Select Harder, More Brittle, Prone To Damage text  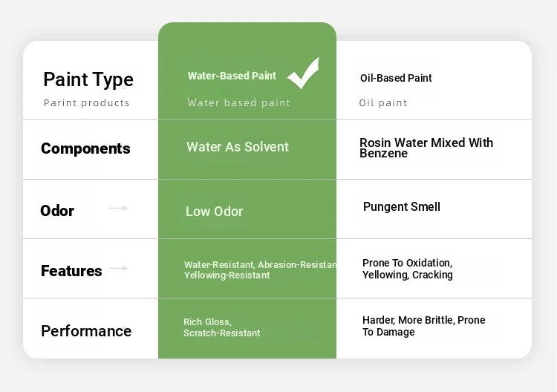[423, 326]
